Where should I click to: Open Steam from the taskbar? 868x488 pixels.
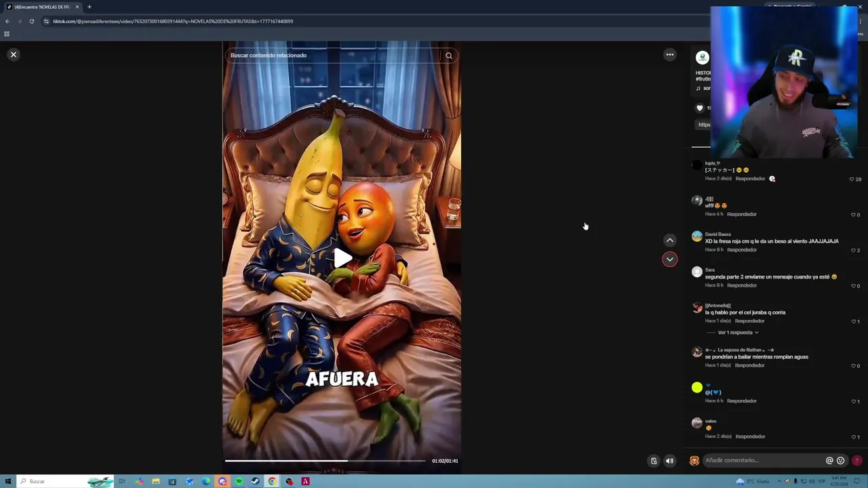pyautogui.click(x=256, y=481)
